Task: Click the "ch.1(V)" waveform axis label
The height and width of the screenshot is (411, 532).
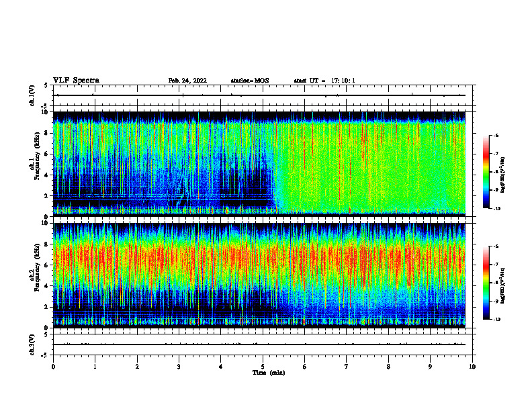Action: 32,95
